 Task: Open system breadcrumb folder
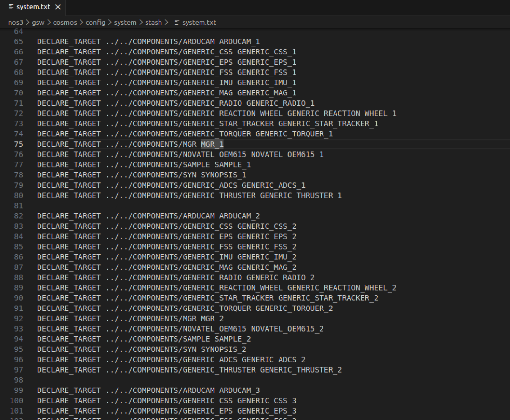click(125, 22)
